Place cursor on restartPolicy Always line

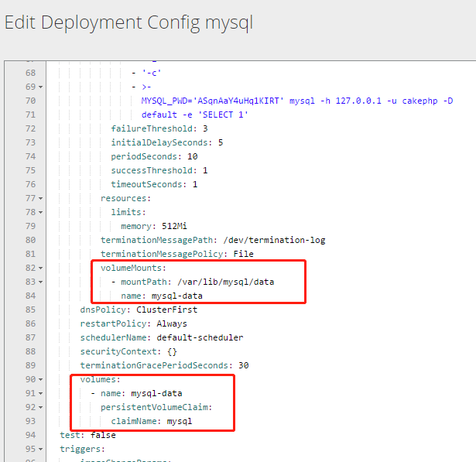click(133, 323)
